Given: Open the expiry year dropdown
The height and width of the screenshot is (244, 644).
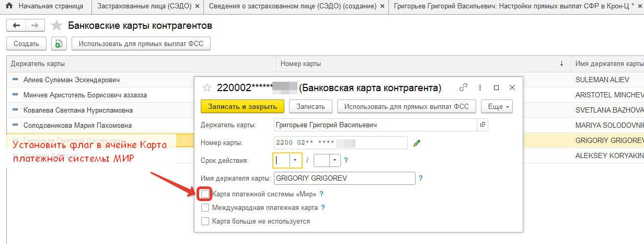Looking at the screenshot, I should (x=334, y=160).
